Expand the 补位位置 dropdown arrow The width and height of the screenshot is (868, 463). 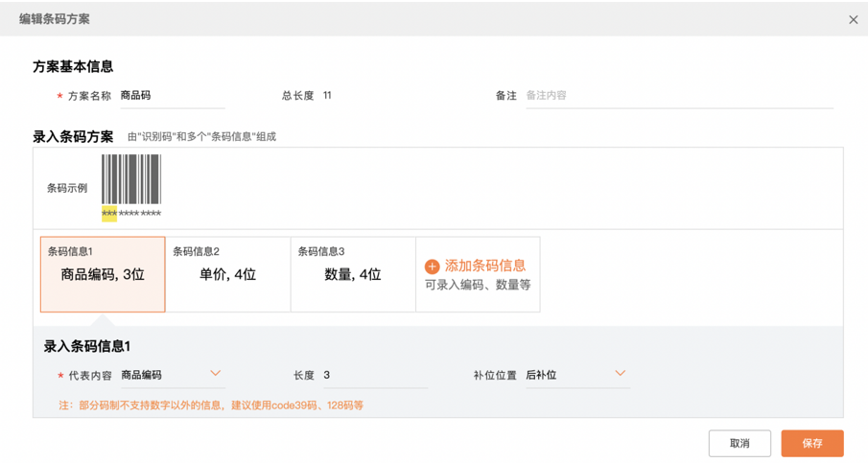(620, 374)
